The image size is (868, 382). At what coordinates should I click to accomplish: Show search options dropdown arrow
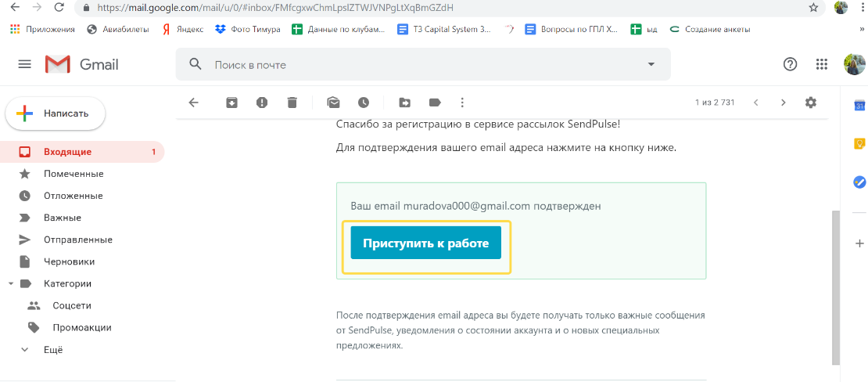coord(651,65)
